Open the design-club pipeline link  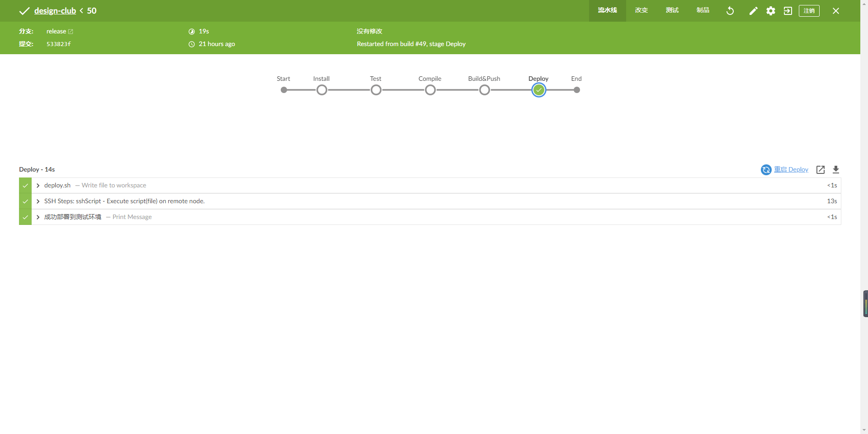point(55,11)
